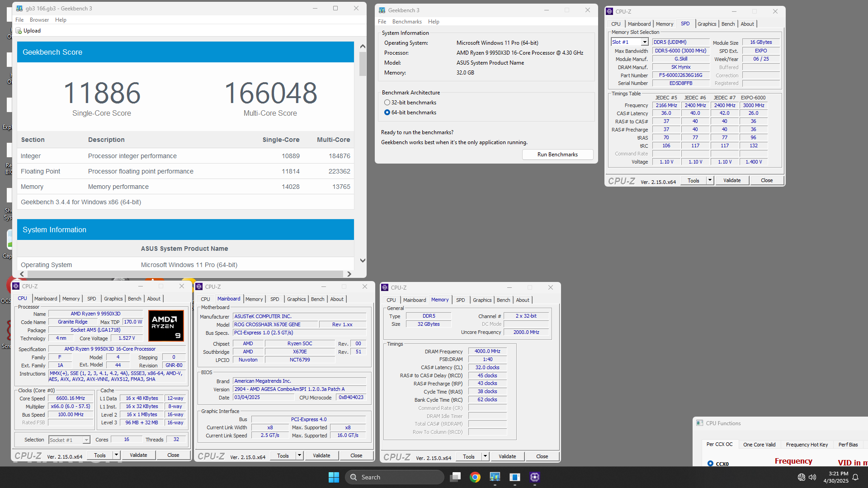This screenshot has width=868, height=488.
Task: Select 64-bit benchmarks radio button
Action: pos(387,113)
